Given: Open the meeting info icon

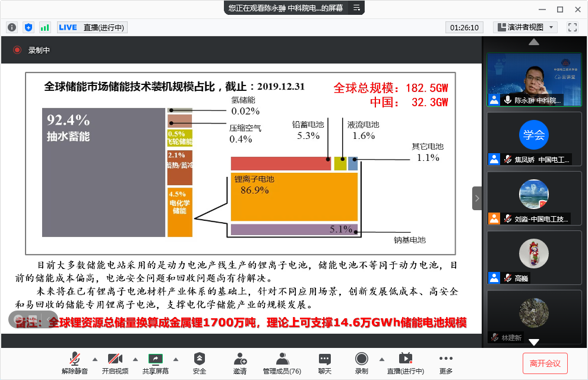Looking at the screenshot, I should 12,27.
